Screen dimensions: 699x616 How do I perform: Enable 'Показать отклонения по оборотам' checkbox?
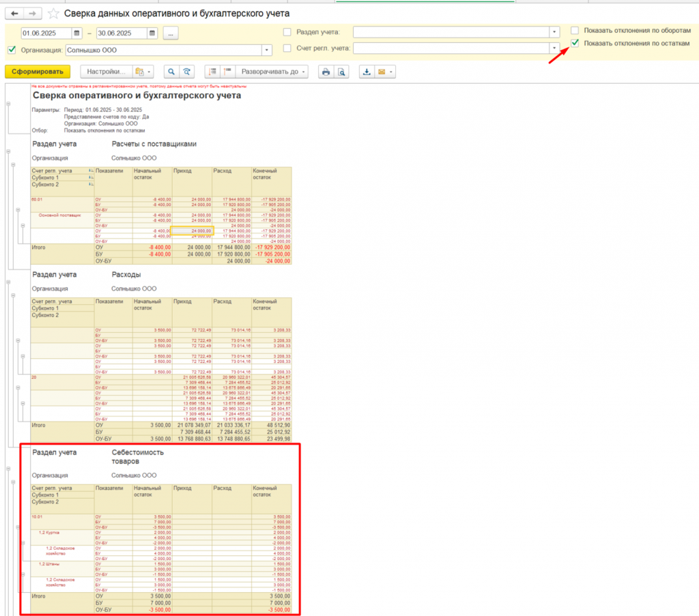(x=575, y=31)
